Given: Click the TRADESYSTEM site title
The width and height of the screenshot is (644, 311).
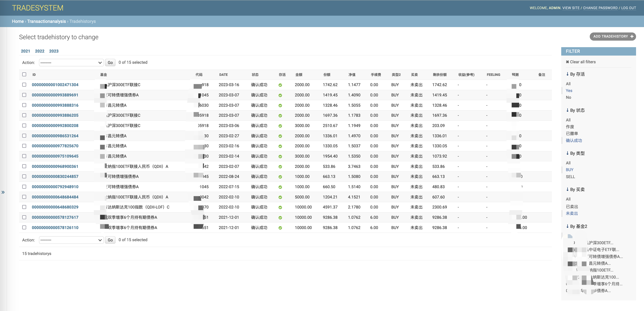Looking at the screenshot, I should (x=37, y=8).
